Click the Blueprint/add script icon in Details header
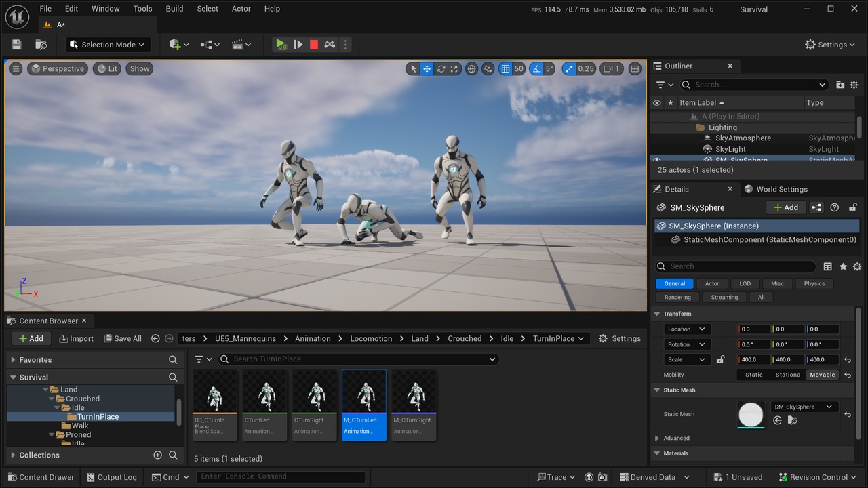Viewport: 868px width, 488px height. tap(816, 207)
